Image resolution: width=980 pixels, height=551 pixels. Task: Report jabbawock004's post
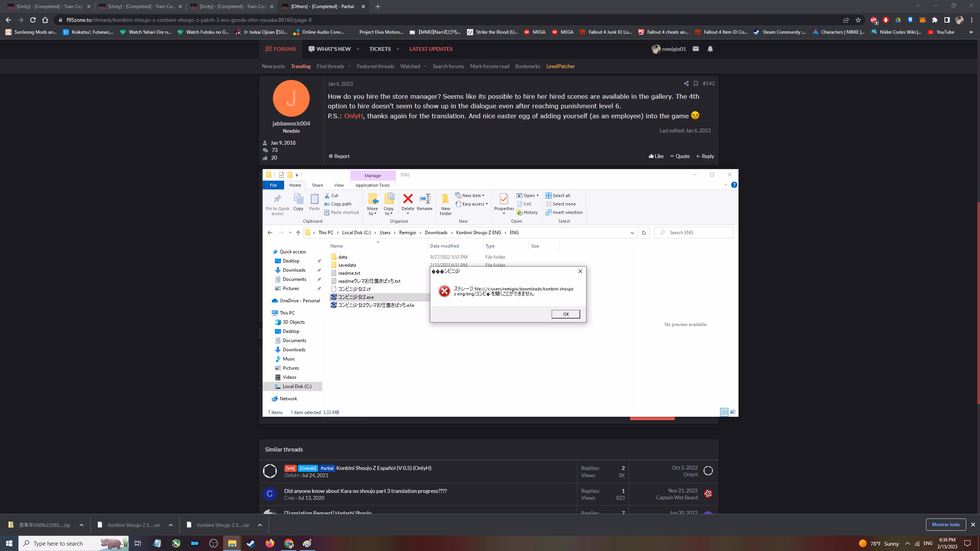[339, 156]
